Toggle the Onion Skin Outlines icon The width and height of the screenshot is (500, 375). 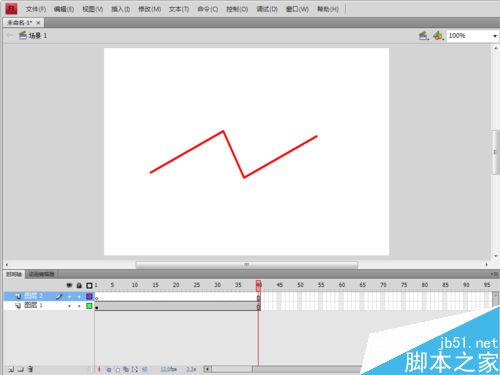tap(117, 369)
